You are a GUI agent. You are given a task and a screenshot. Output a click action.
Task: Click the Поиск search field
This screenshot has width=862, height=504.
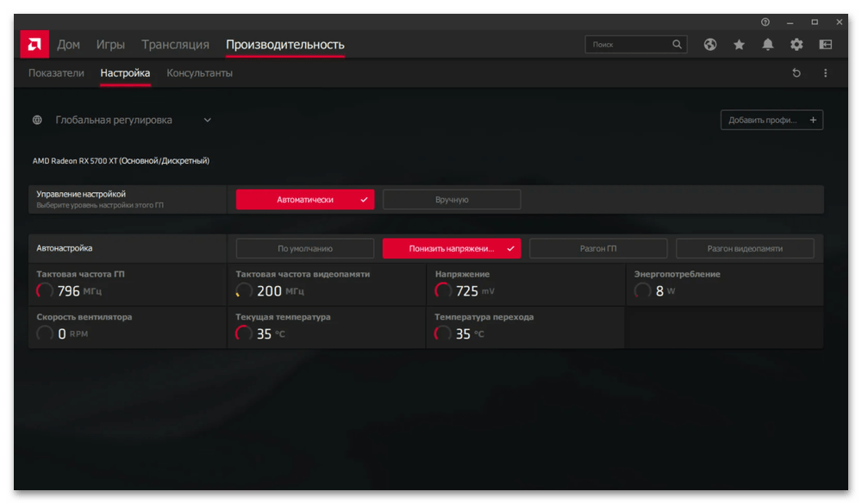[629, 45]
